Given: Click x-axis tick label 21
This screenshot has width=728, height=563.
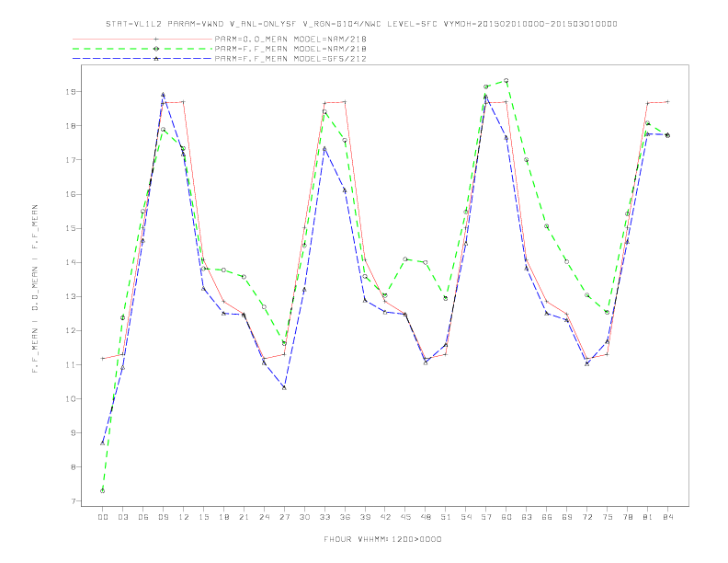Looking at the screenshot, I should pos(244,517).
